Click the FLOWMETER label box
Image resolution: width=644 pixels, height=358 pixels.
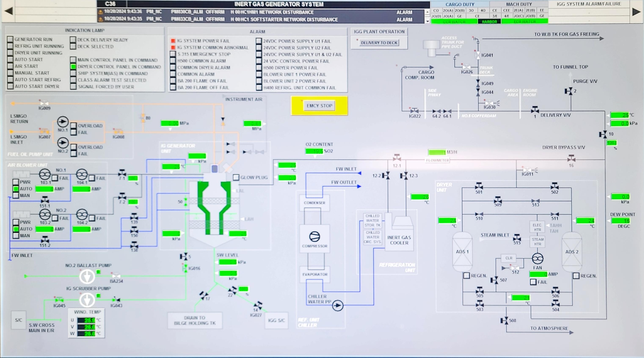coord(437,160)
